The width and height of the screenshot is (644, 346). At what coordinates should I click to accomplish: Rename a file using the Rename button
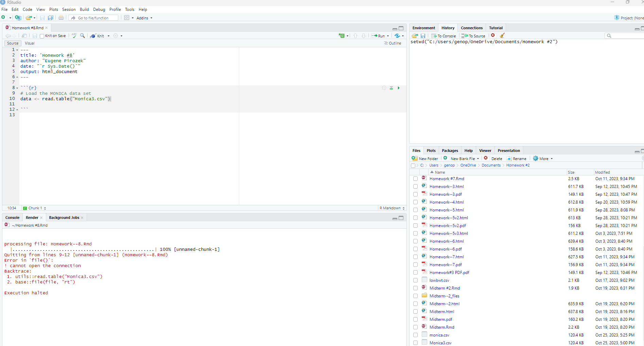pyautogui.click(x=517, y=158)
